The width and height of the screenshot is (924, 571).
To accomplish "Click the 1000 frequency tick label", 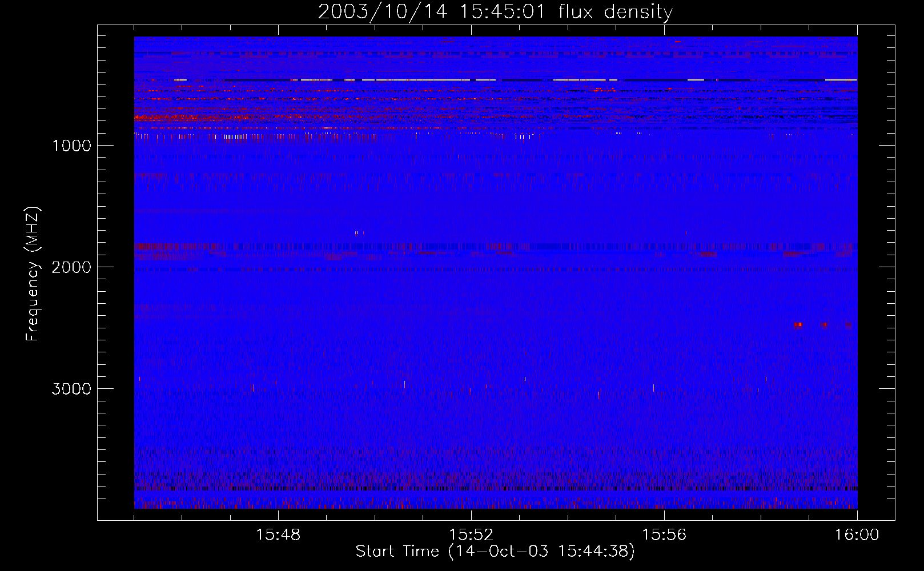I will 71,146.
